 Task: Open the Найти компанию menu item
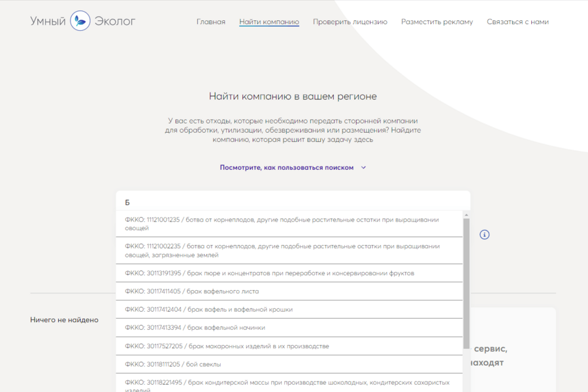[269, 22]
